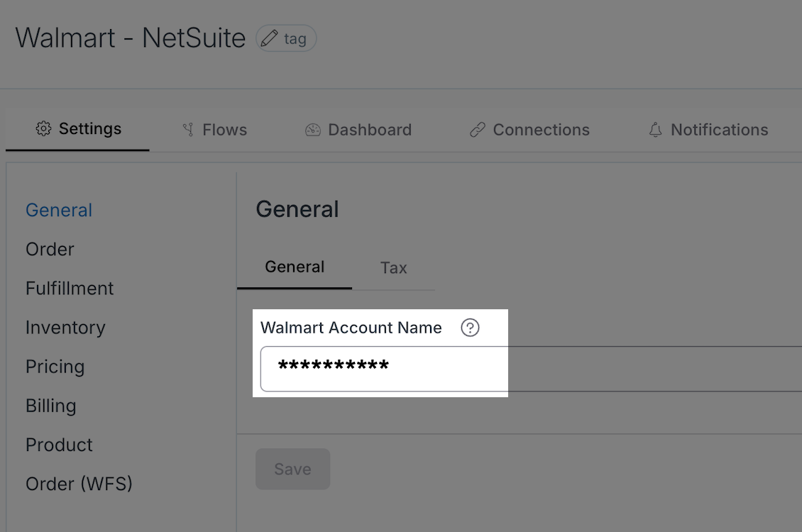
Task: Click the Walmart Account Name input field
Action: [x=531, y=369]
